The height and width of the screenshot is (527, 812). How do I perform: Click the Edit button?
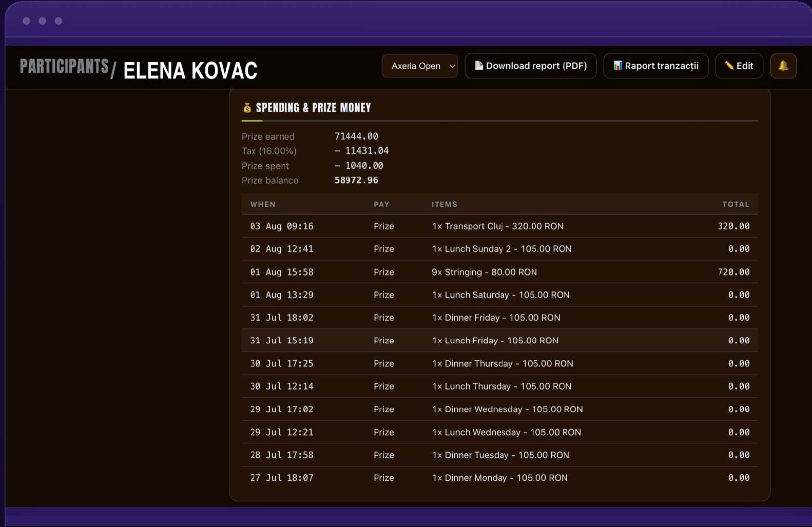(739, 66)
